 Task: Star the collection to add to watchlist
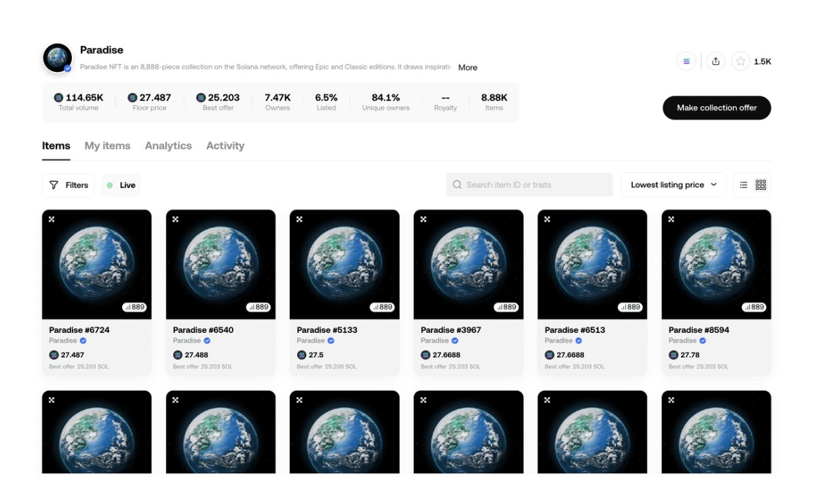coord(741,61)
